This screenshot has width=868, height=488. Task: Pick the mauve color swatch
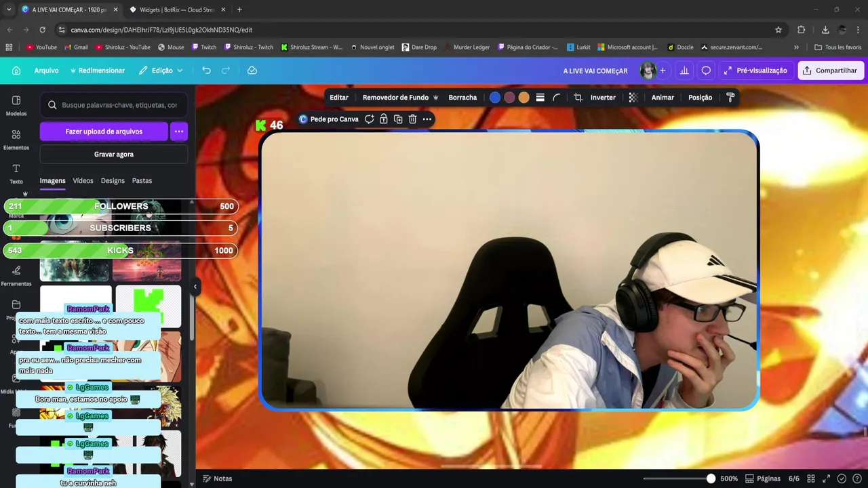[509, 98]
